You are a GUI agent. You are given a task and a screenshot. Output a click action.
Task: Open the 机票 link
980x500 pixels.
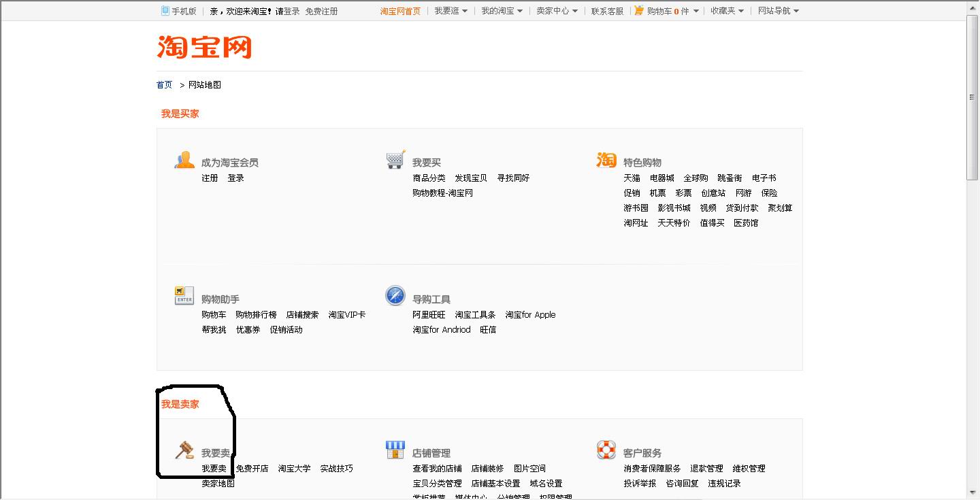pyautogui.click(x=657, y=193)
